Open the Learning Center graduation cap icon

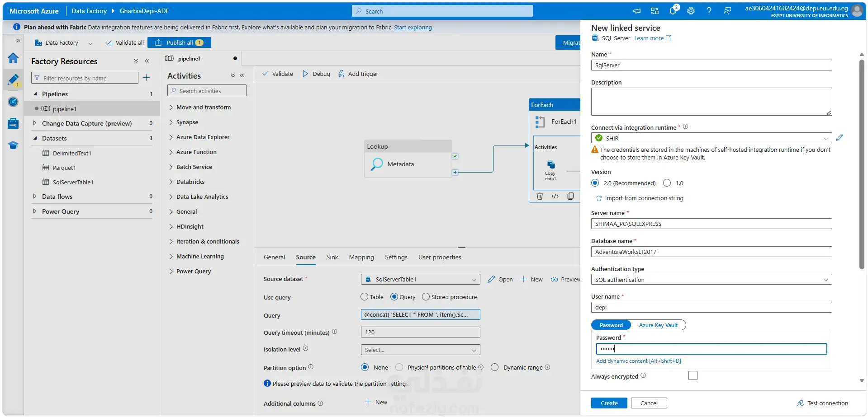pos(13,145)
